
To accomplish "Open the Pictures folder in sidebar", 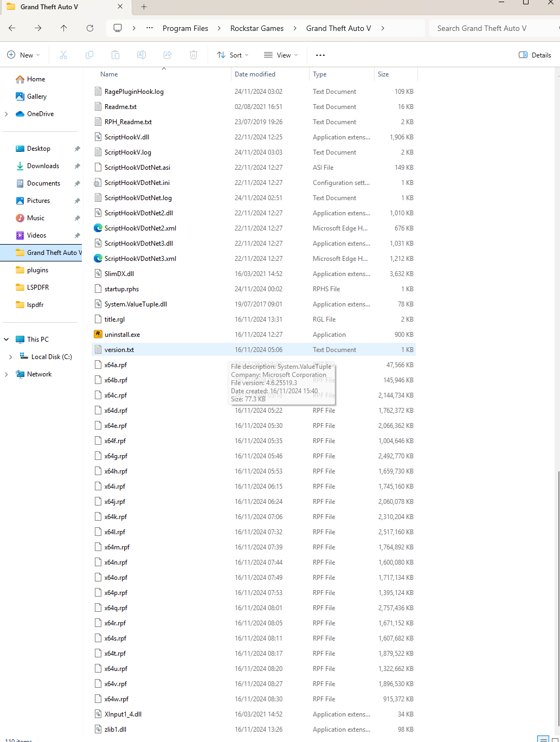I will click(x=38, y=201).
